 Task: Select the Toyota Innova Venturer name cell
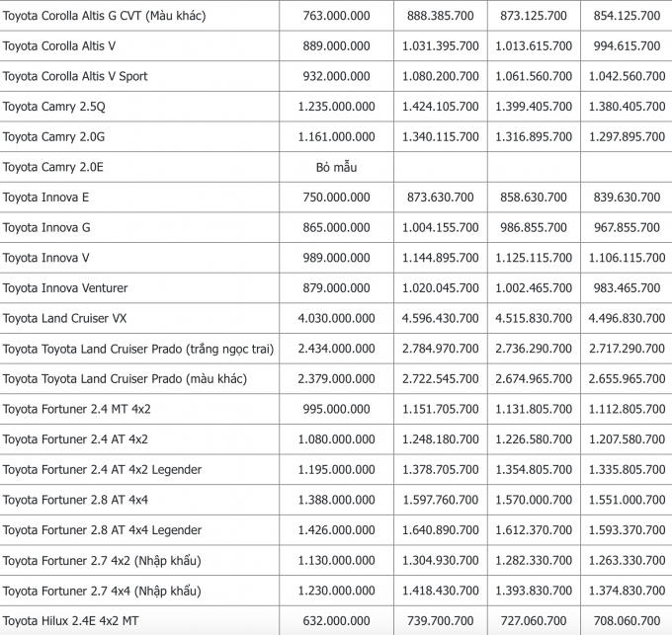pos(65,287)
